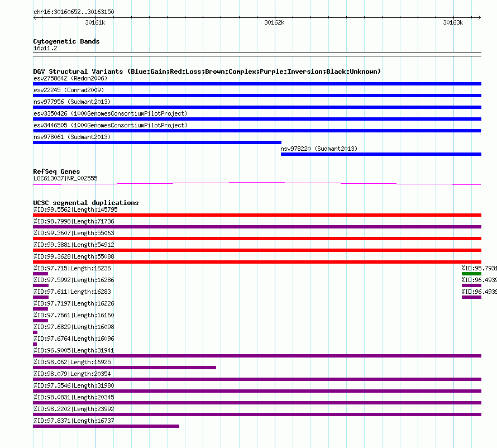Click the blue bar under nsv977956
The height and width of the screenshot is (448, 497).
click(257, 107)
